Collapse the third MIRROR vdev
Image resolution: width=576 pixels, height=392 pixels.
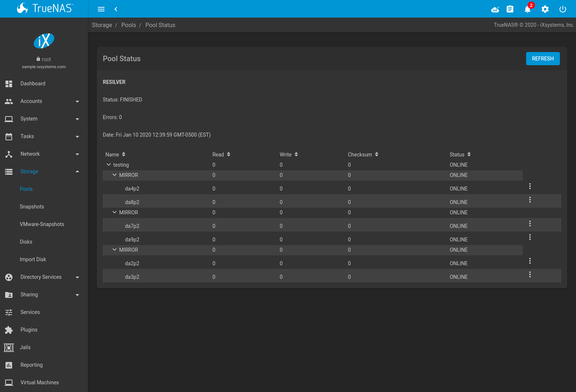tap(115, 250)
